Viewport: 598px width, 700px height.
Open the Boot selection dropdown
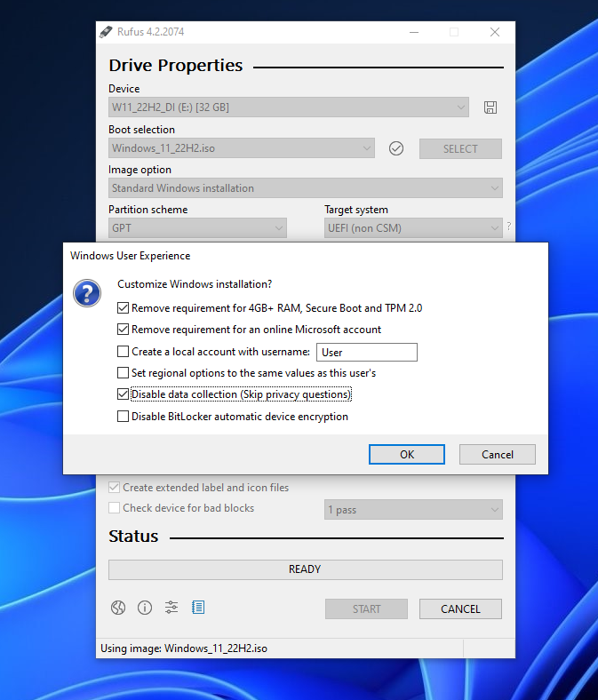click(x=241, y=148)
